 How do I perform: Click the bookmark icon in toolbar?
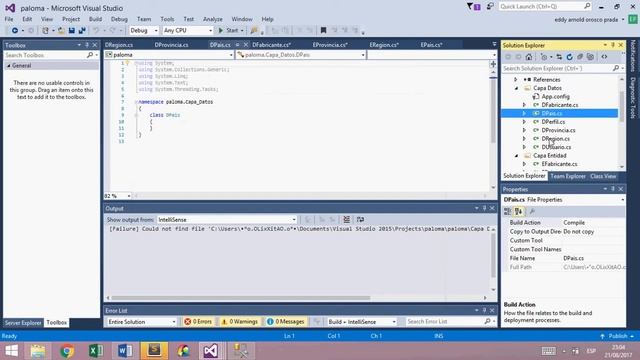pyautogui.click(x=323, y=31)
